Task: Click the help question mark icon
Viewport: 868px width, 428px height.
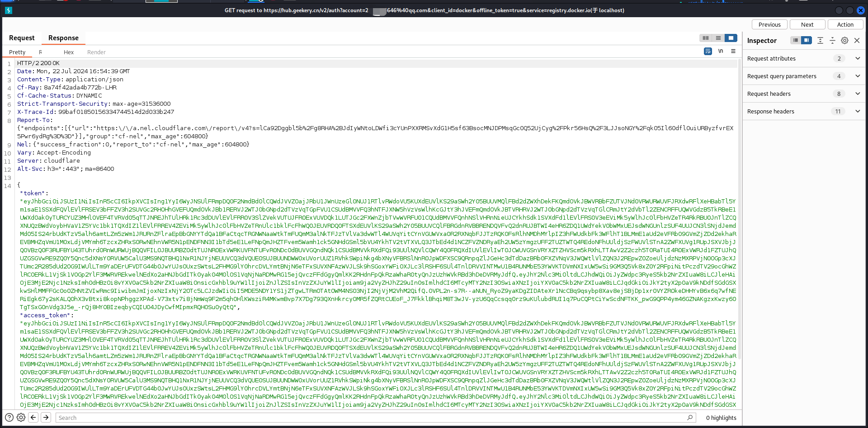Action: click(x=9, y=418)
